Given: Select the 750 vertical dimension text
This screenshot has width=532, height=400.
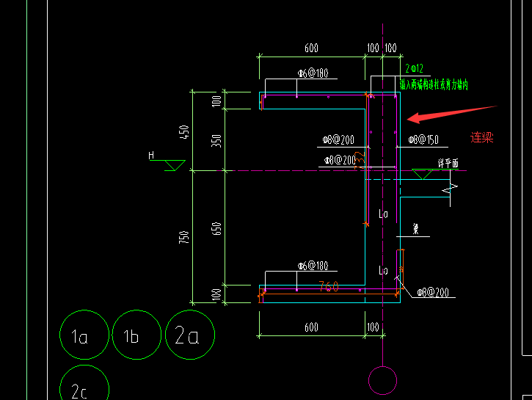Looking at the screenshot, I should point(184,237).
